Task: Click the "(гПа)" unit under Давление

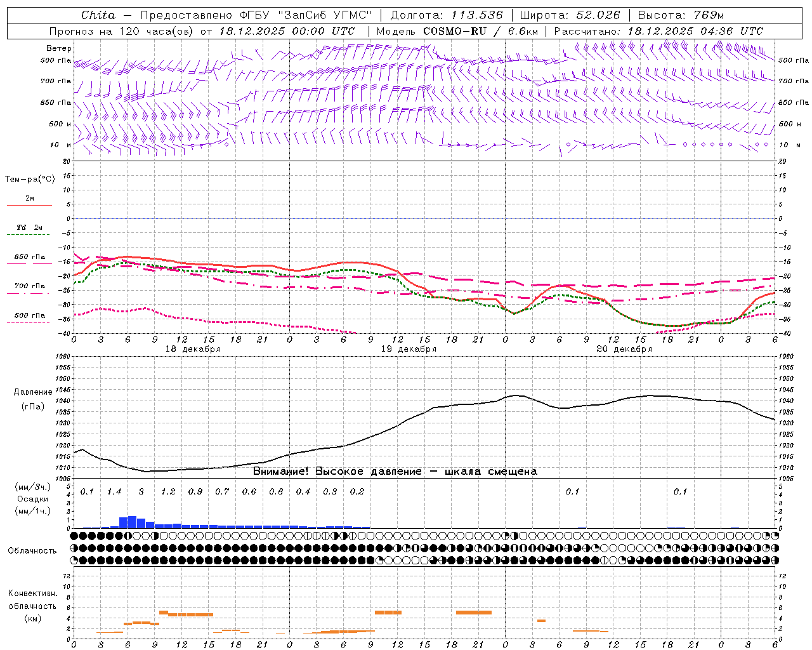Action: (x=33, y=407)
